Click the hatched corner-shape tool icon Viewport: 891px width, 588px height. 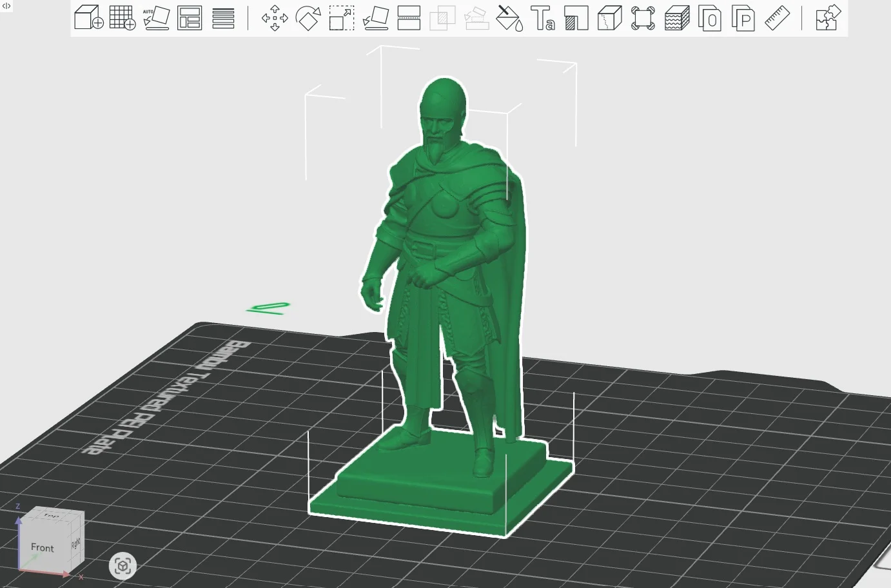coord(576,18)
